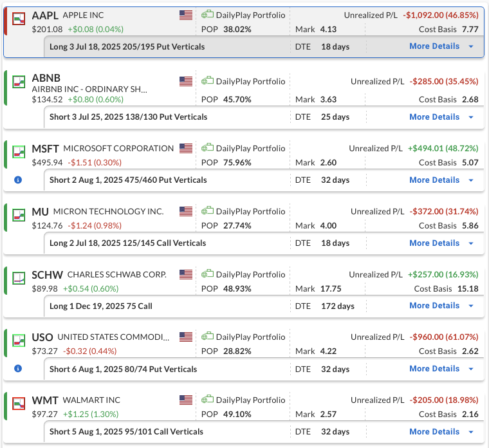Open More Details for MSFT position

coord(434,180)
